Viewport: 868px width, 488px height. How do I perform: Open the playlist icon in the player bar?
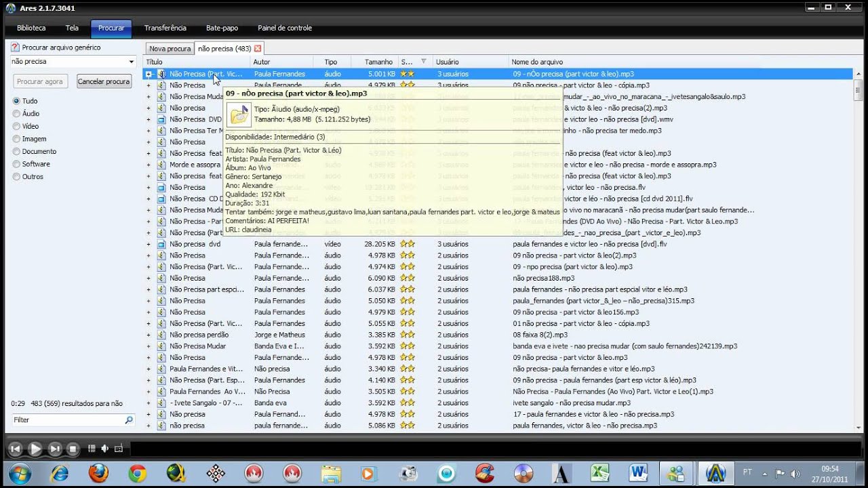92,449
